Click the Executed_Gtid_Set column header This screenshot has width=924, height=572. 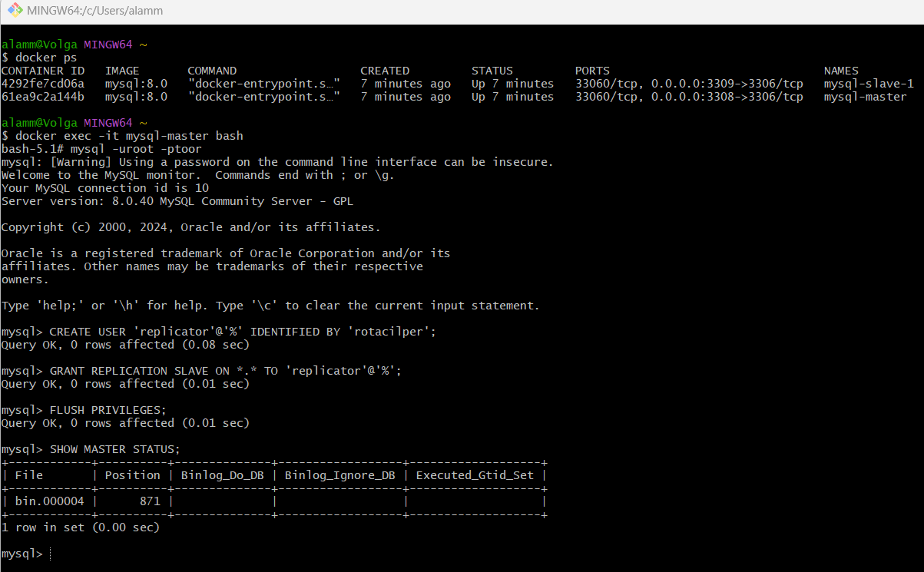[x=474, y=475]
